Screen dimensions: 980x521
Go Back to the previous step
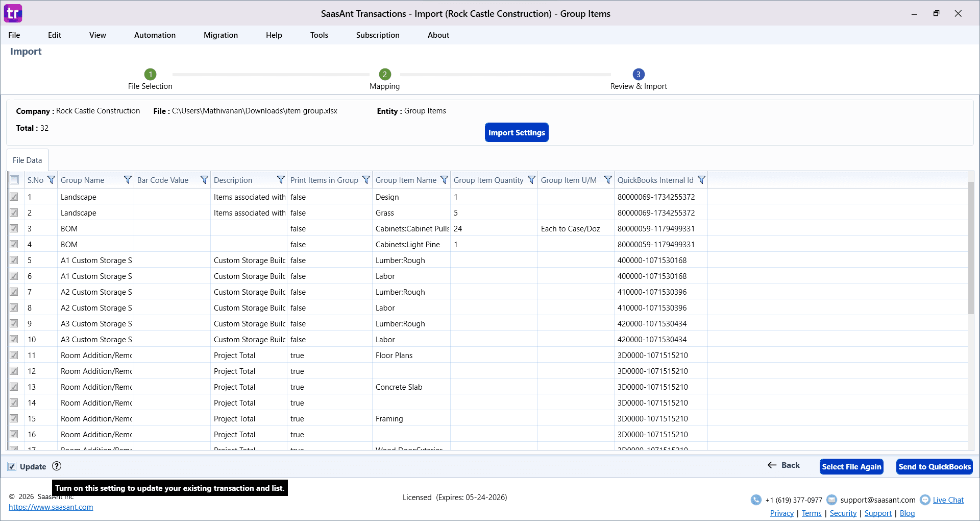coord(784,465)
